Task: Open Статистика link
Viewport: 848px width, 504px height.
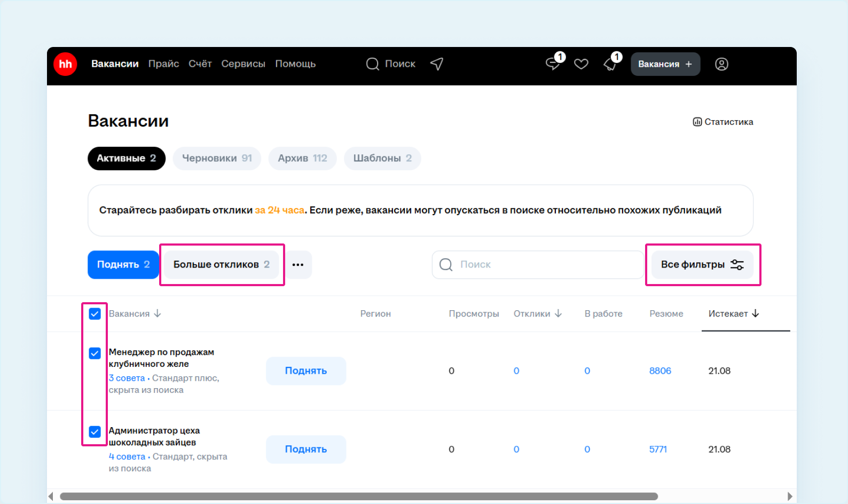Action: point(723,122)
